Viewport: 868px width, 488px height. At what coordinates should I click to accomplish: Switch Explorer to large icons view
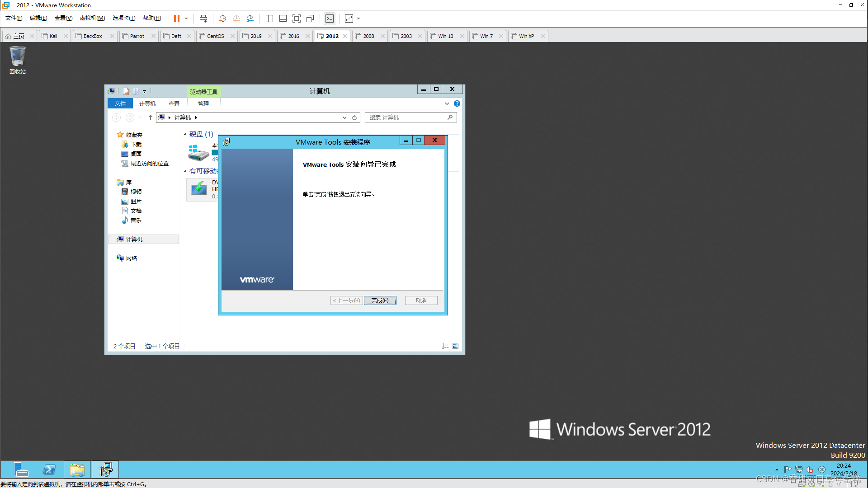[455, 346]
